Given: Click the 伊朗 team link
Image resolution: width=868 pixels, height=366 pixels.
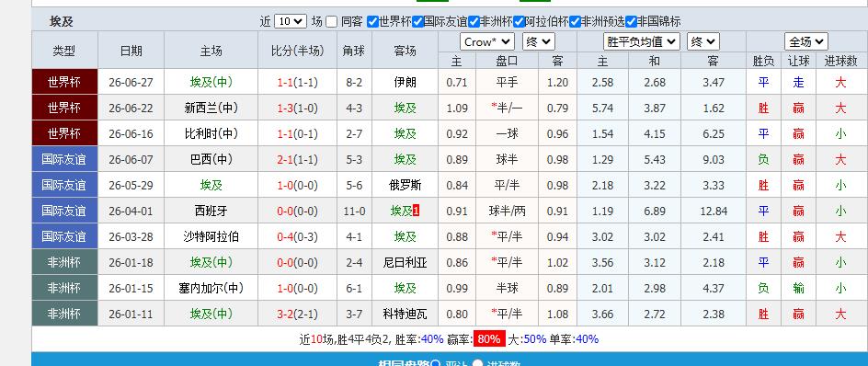Looking at the screenshot, I should tap(405, 83).
